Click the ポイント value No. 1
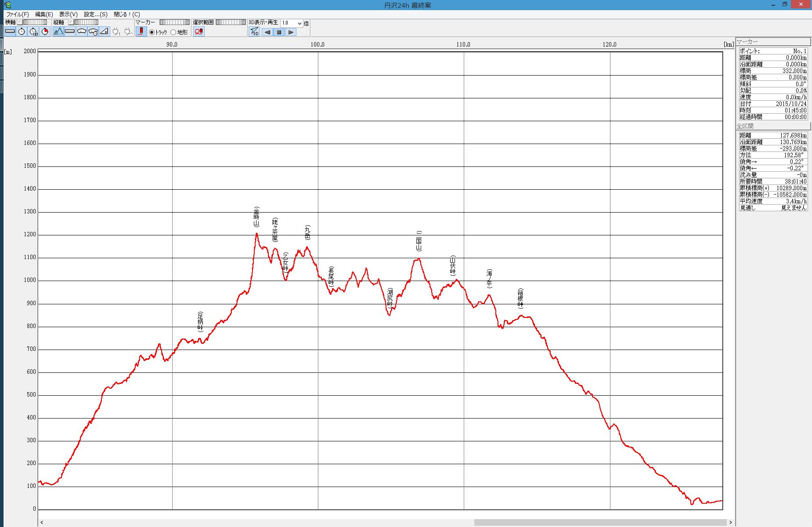 click(x=800, y=51)
